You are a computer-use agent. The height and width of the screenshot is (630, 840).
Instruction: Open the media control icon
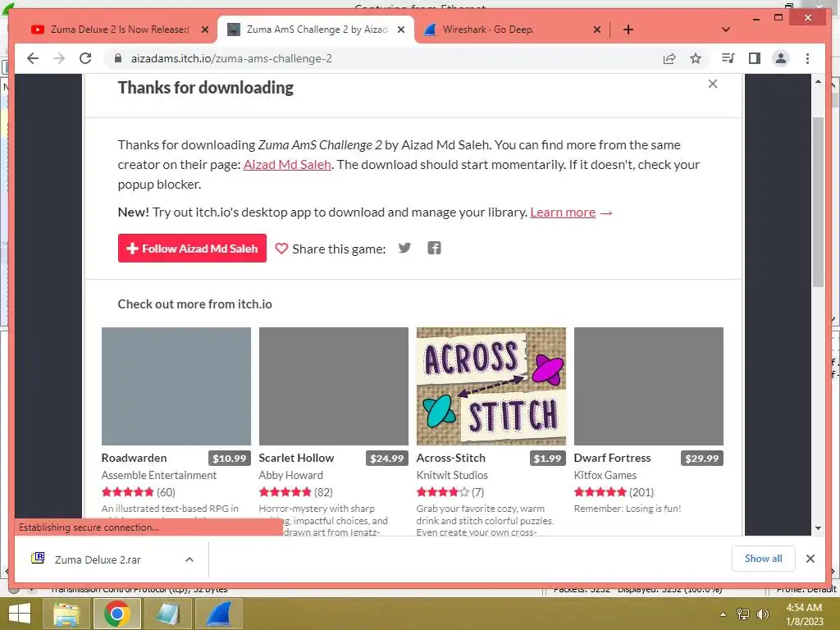pos(728,58)
